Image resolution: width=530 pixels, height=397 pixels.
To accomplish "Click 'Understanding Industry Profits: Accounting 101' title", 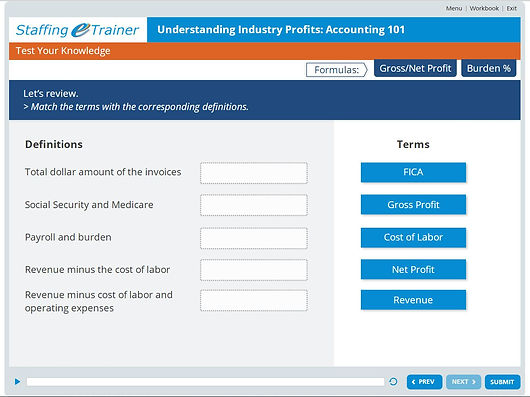I will click(x=281, y=30).
